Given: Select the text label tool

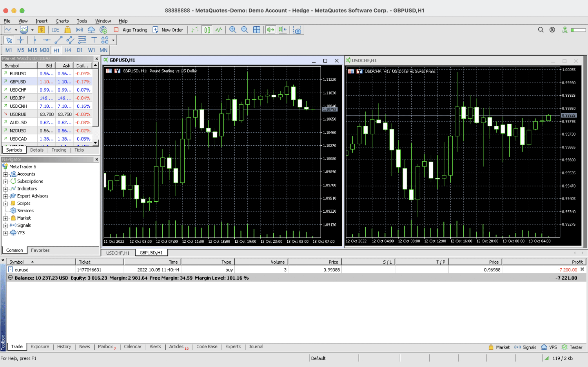Looking at the screenshot, I should [x=94, y=40].
